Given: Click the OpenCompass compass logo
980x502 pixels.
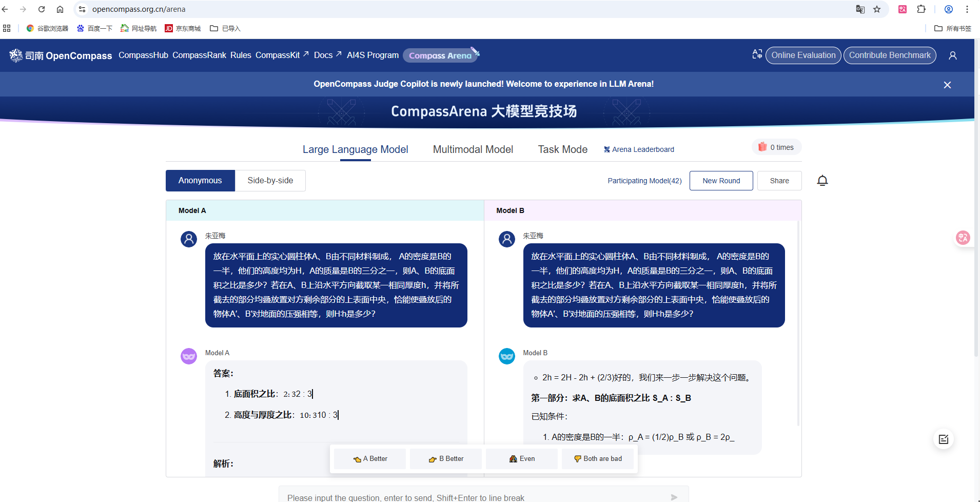Looking at the screenshot, I should 15,55.
